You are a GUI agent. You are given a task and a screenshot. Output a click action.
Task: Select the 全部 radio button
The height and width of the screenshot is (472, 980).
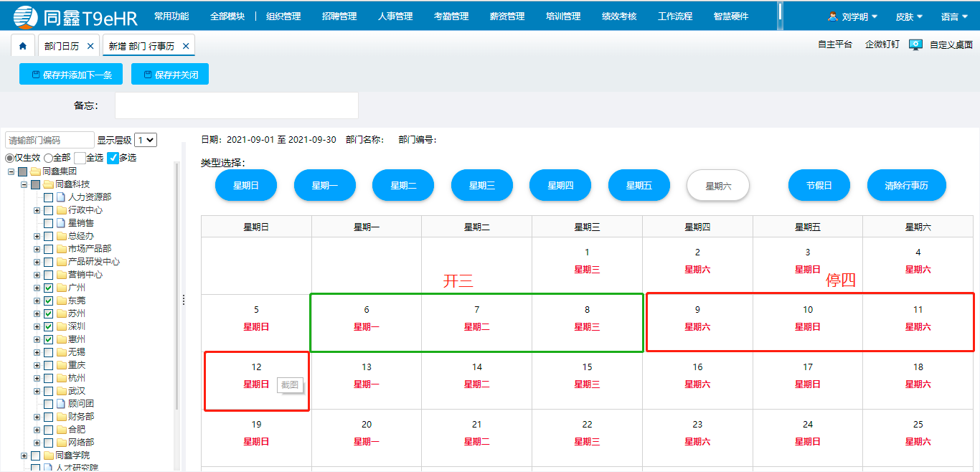click(x=48, y=157)
